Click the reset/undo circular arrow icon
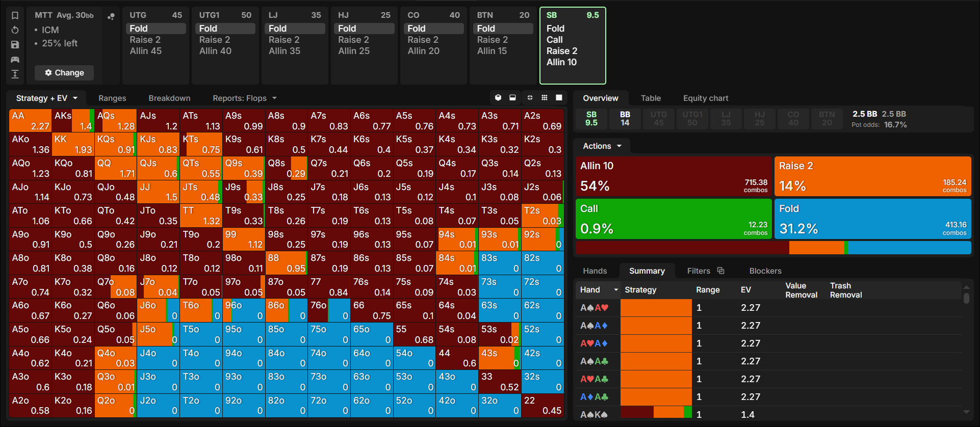 pos(15,30)
